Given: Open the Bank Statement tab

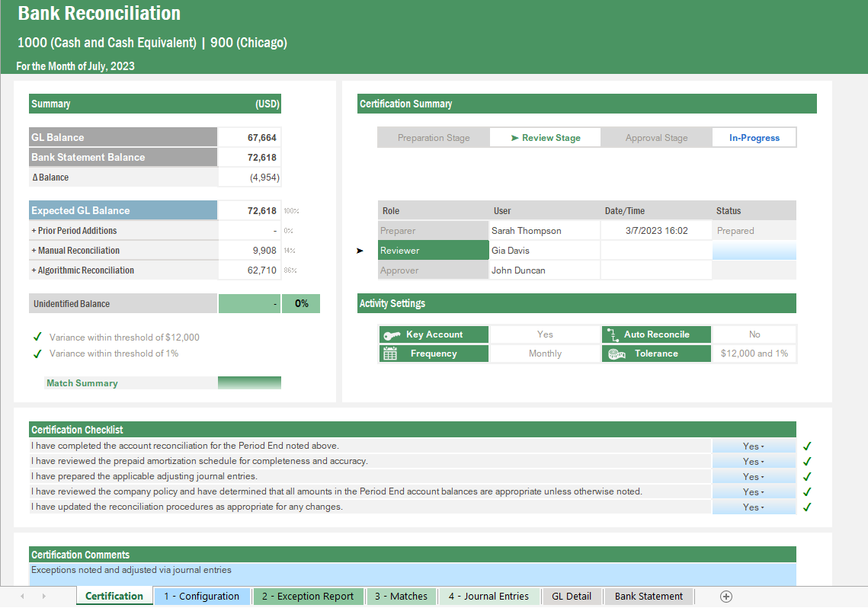Looking at the screenshot, I should point(649,597).
